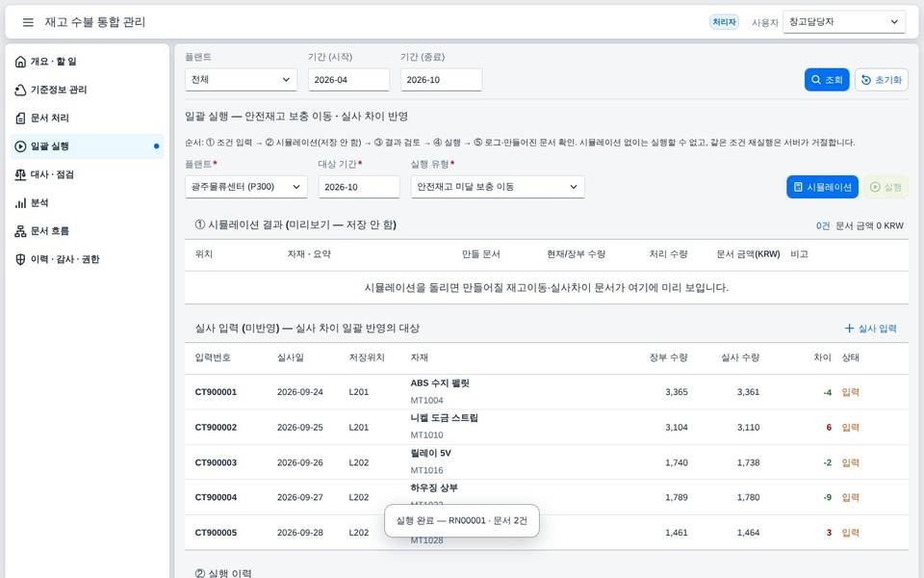Click material code MT1010

point(426,434)
